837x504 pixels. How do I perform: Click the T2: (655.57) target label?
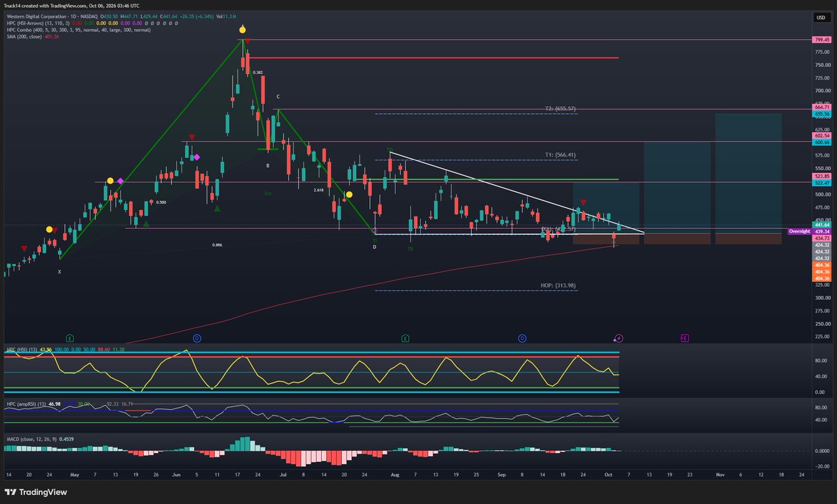coord(561,109)
